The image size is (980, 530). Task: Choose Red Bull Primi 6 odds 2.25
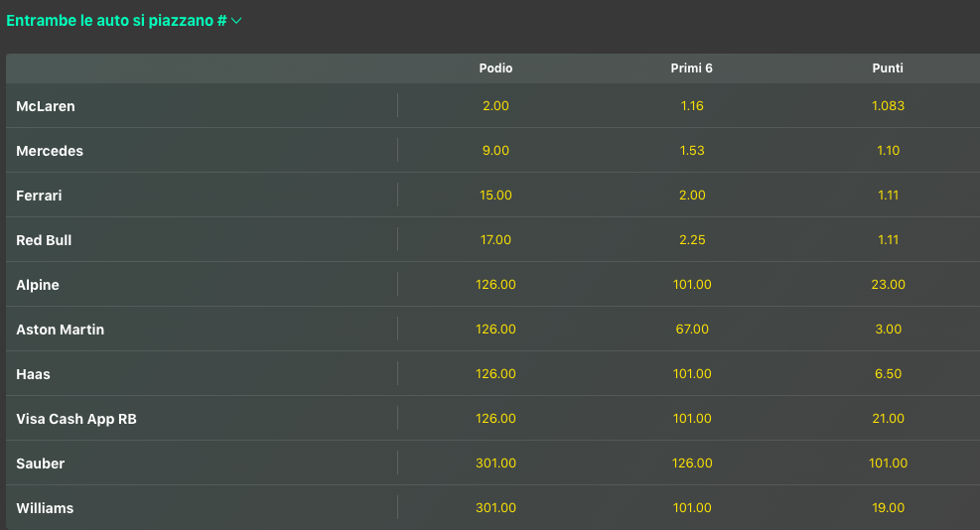pos(692,240)
